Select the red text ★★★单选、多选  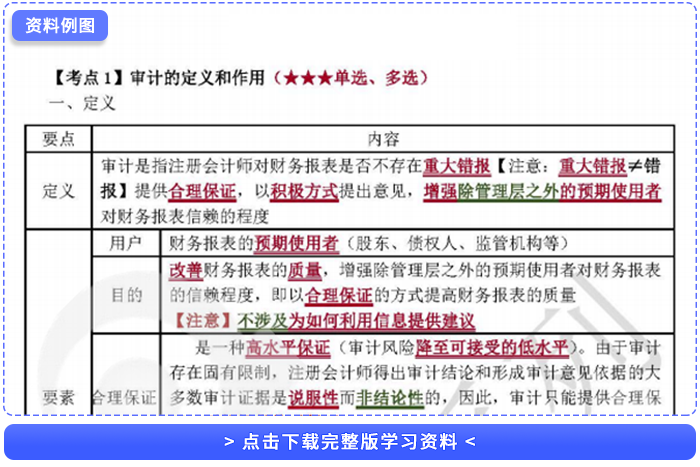point(351,78)
